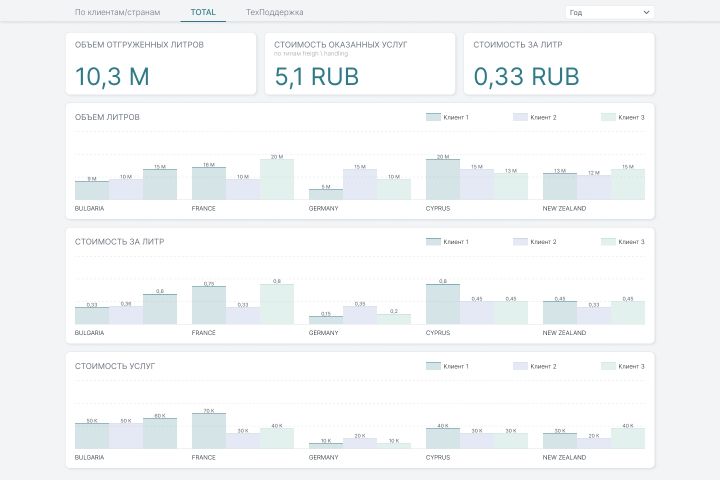Click Клиент 3 legend swatch in Объем литров chart
The image size is (720, 480).
(x=608, y=117)
